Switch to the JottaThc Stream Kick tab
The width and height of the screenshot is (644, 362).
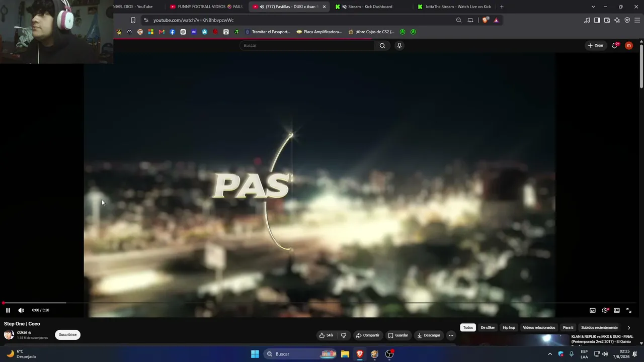(454, 7)
